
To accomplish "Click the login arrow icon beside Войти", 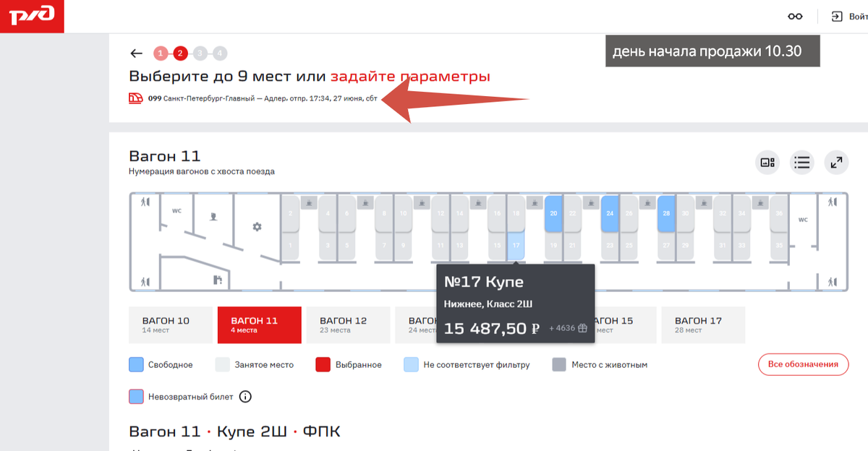I will pos(836,16).
